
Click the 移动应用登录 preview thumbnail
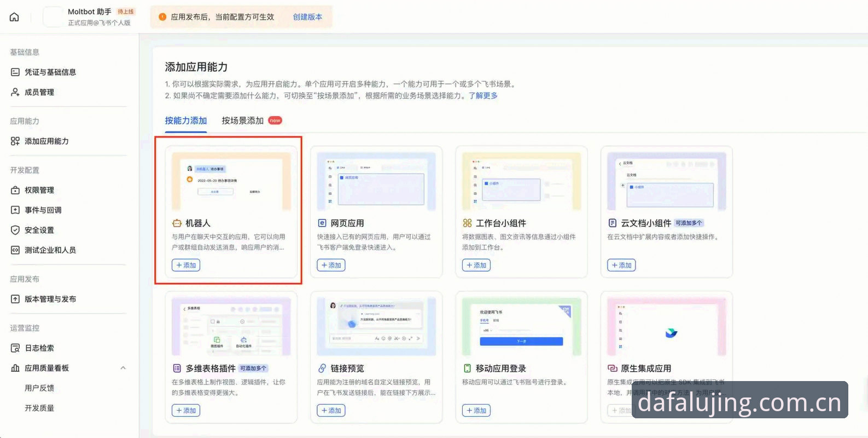[522, 327]
